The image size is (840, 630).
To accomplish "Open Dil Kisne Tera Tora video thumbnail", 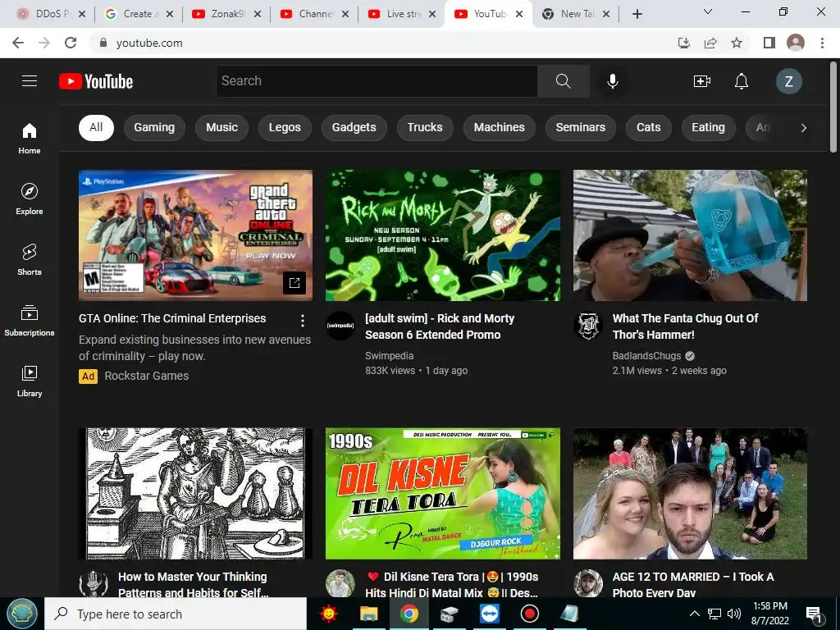I will [443, 493].
